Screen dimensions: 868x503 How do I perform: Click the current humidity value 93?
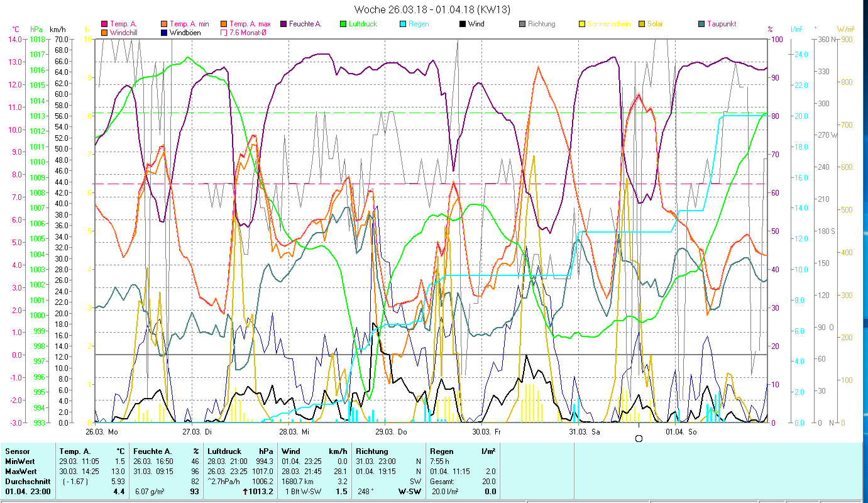pos(194,491)
